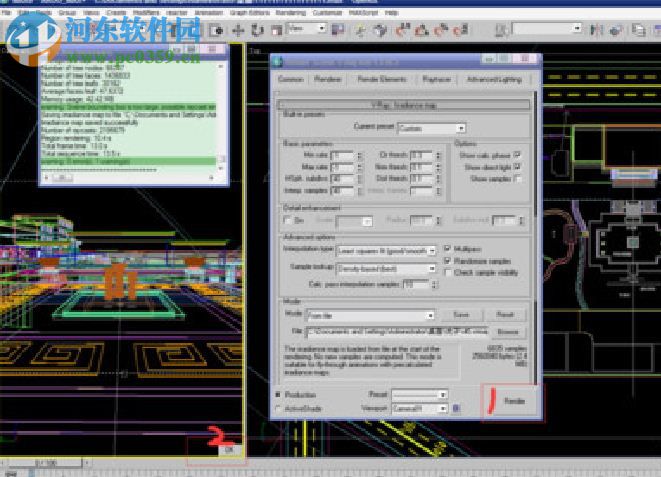Activate Select and Manipulate tool

pyautogui.click(x=360, y=30)
